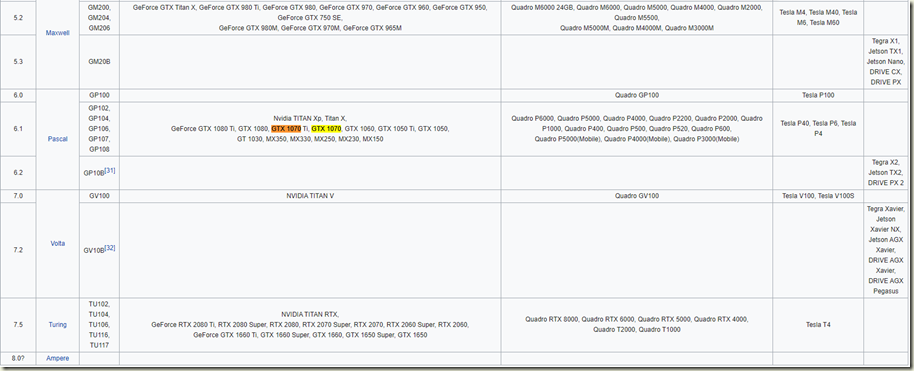Click the Tesla T4 cell
The width and height of the screenshot is (914, 371).
coord(818,324)
